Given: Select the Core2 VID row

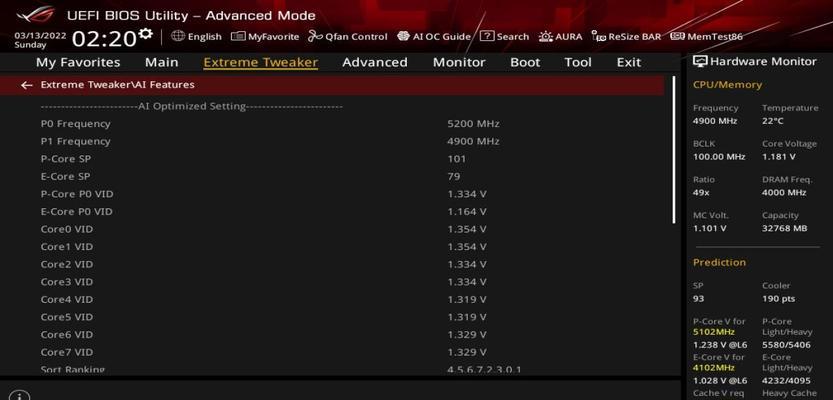Looking at the screenshot, I should pos(332,264).
